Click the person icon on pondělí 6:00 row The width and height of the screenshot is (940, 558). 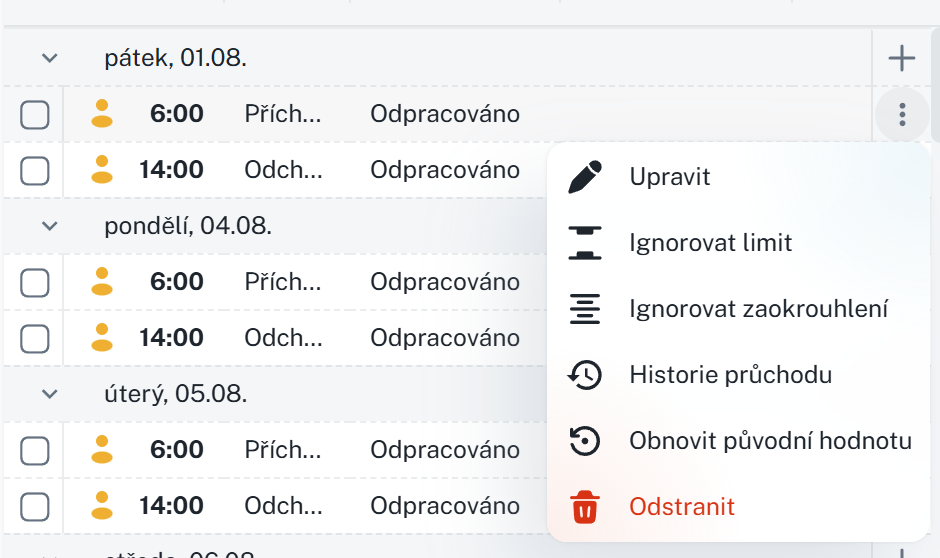(x=101, y=282)
